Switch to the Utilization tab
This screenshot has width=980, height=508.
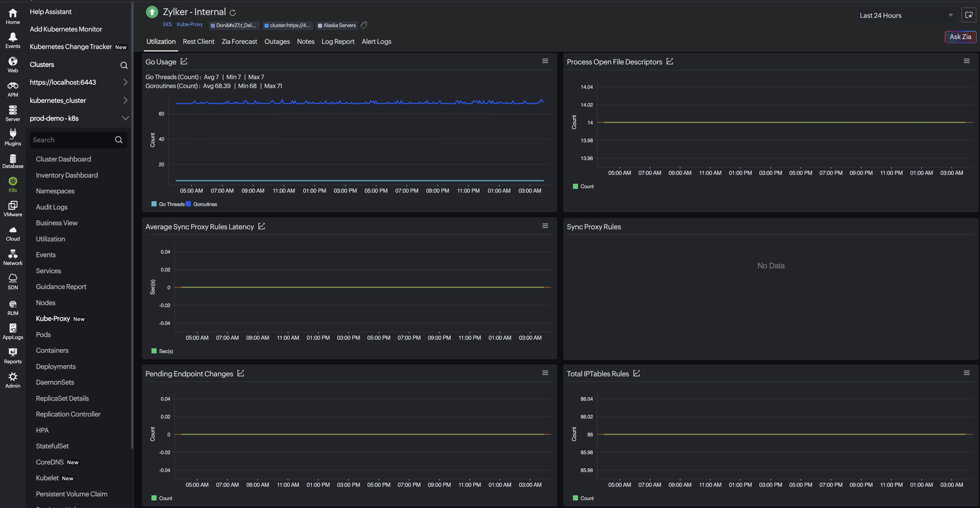(x=161, y=41)
